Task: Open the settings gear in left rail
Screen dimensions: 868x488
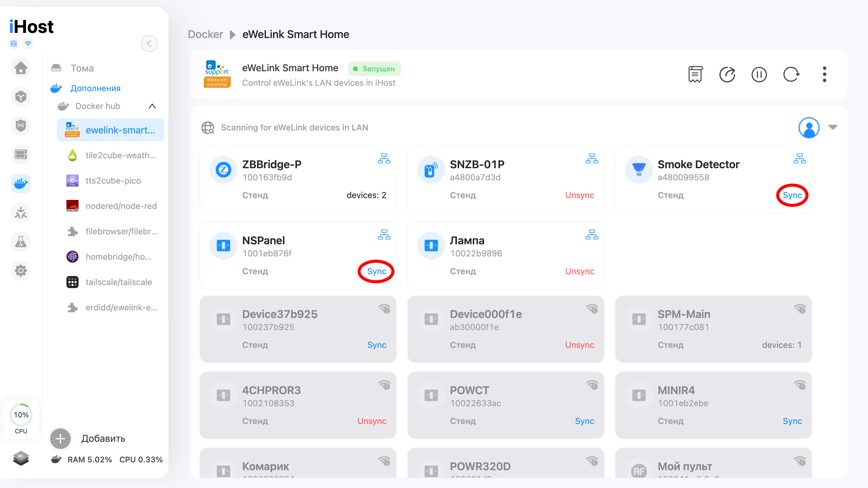Action: [21, 270]
